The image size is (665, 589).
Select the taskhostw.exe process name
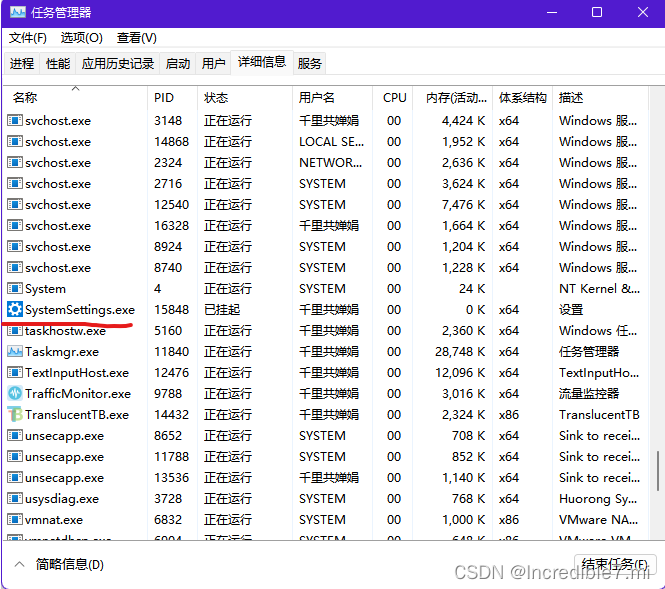coord(65,331)
